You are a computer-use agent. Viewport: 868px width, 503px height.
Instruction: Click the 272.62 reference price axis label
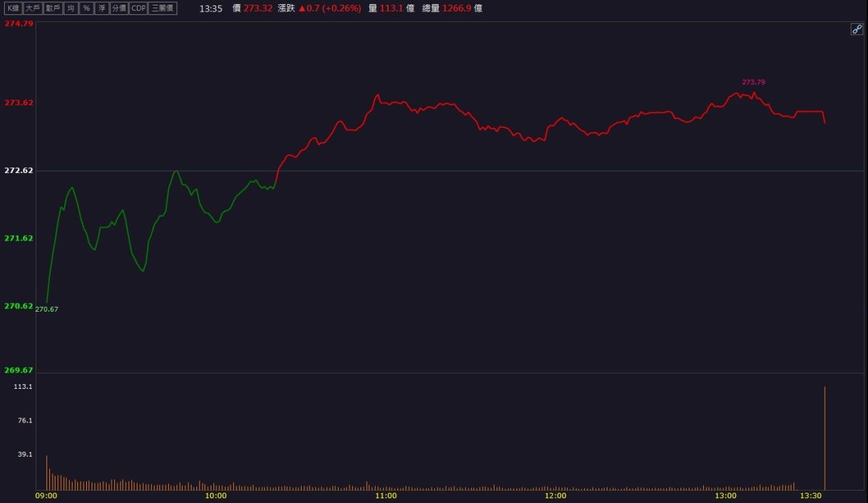(x=18, y=170)
